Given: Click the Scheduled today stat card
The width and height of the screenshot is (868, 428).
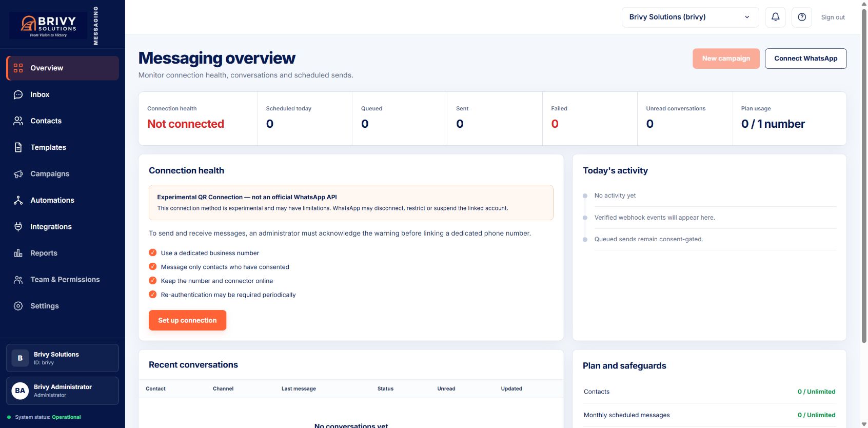Looking at the screenshot, I should (x=305, y=119).
